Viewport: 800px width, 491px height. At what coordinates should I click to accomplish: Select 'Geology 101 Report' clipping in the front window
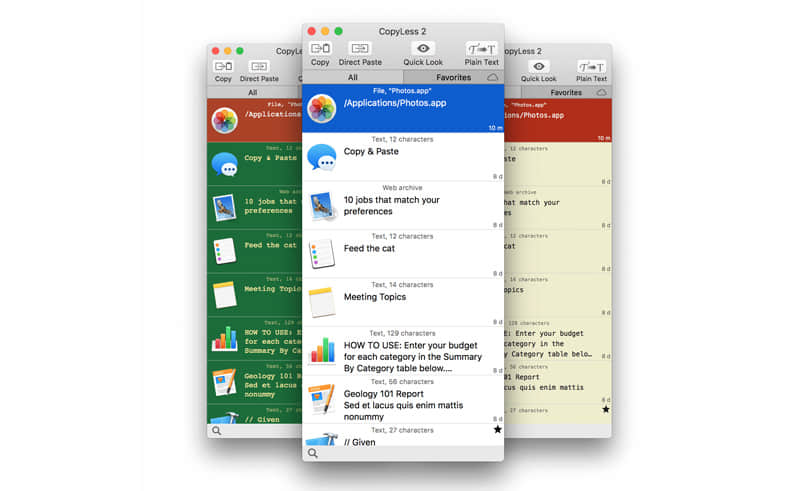(403, 399)
